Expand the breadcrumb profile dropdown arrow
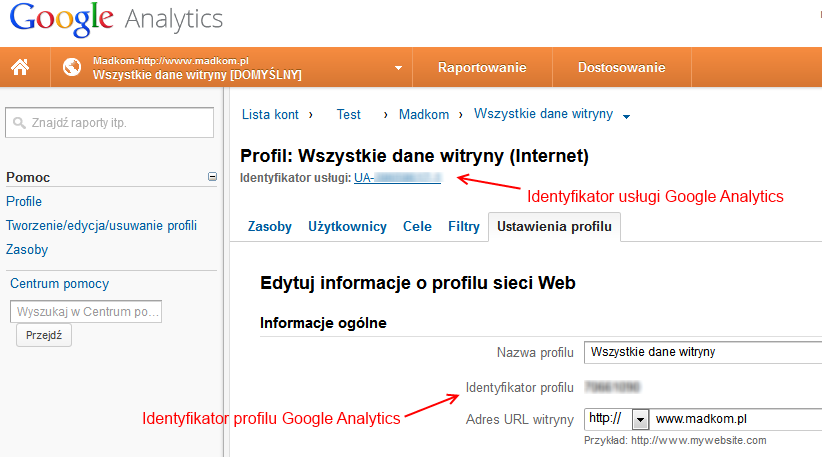Viewport: 822px width, 457px height. point(626,116)
